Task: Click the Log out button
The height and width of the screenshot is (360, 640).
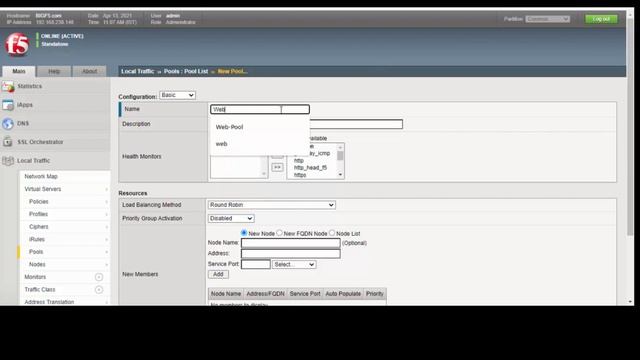Action: pyautogui.click(x=601, y=19)
